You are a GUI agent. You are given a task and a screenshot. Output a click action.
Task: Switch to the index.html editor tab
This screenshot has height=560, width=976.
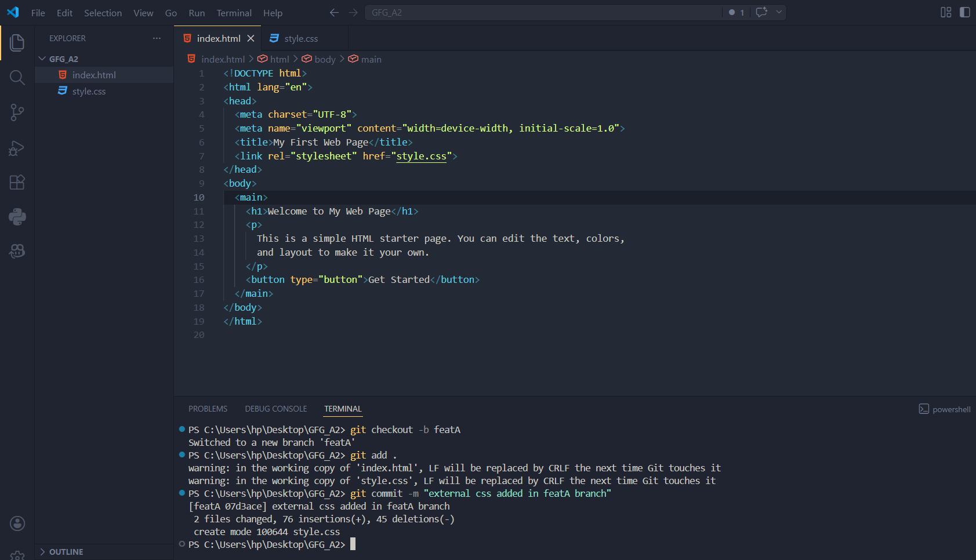218,38
